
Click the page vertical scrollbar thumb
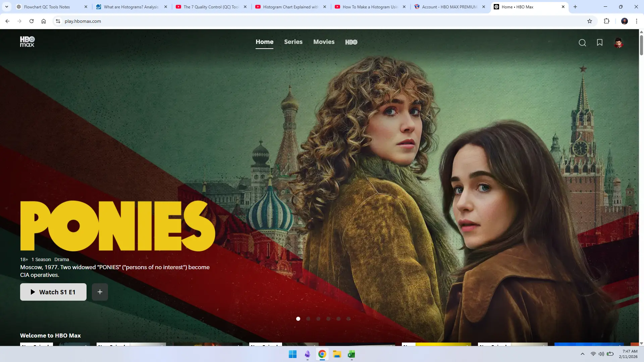(x=641, y=45)
